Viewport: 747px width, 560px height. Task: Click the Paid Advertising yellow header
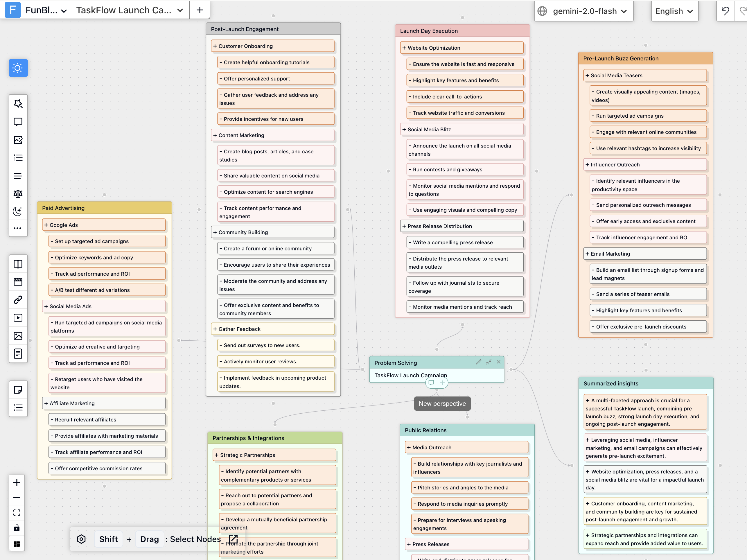104,208
